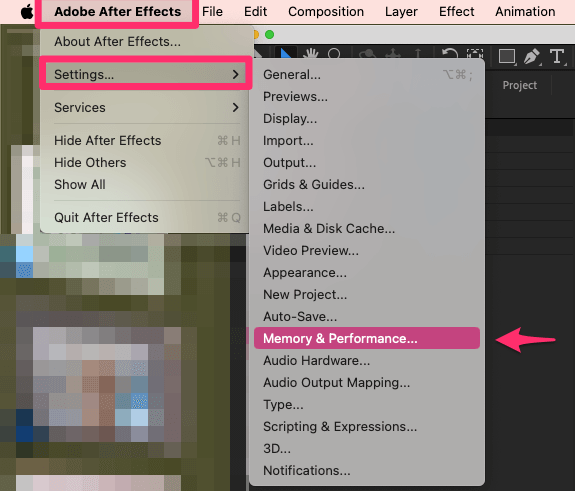Select the Zoom tool in toolbar
The image size is (575, 491).
pos(334,54)
